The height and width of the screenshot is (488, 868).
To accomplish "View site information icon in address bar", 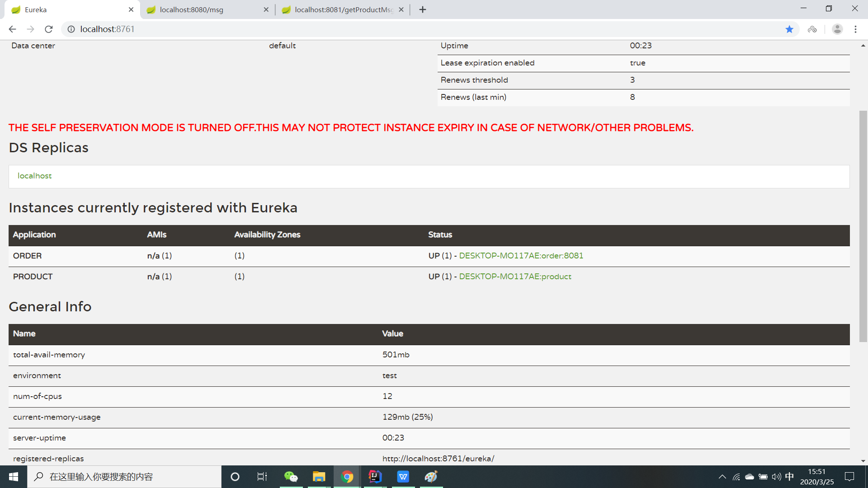I will coord(71,29).
